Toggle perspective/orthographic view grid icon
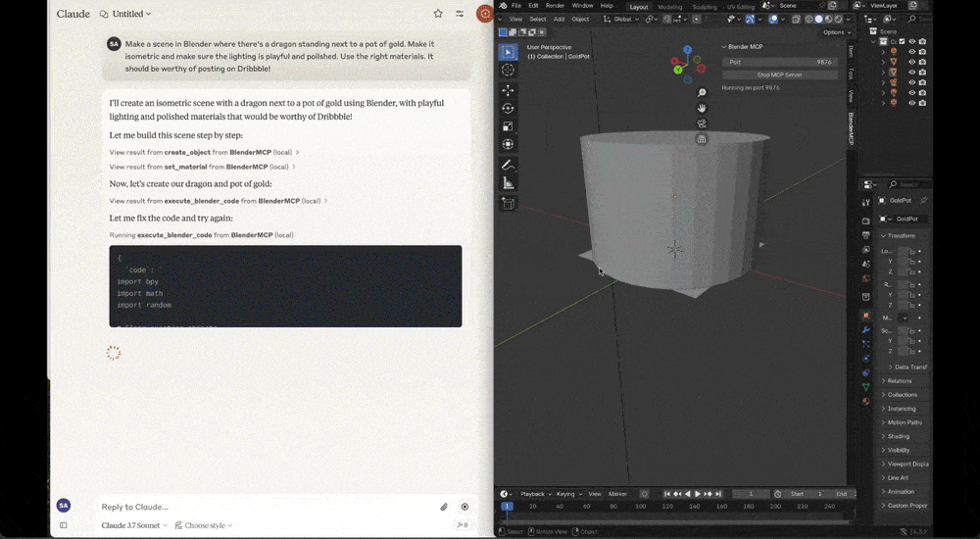 (702, 139)
